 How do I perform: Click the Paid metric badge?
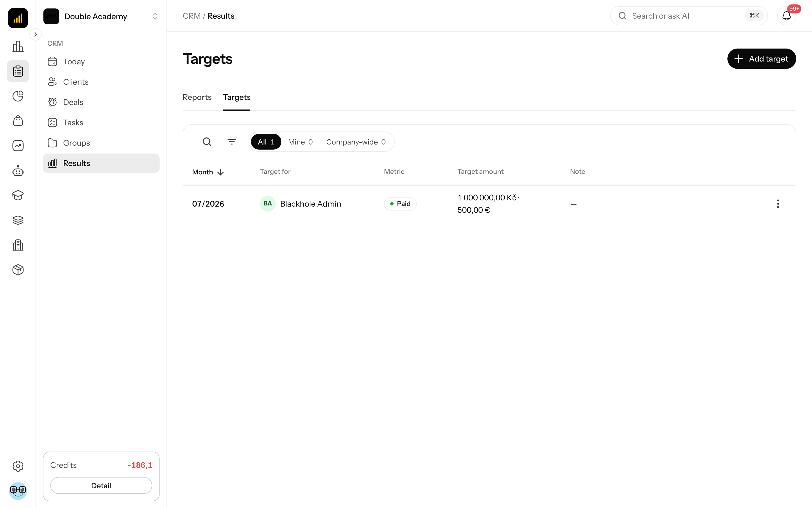tap(400, 203)
